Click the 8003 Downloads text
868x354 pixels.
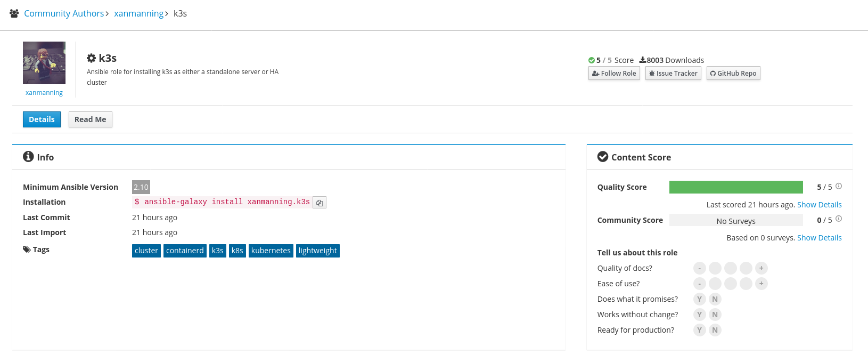[x=675, y=60]
